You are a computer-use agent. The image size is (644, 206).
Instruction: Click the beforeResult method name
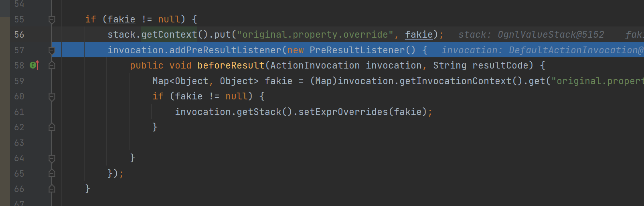coord(231,65)
